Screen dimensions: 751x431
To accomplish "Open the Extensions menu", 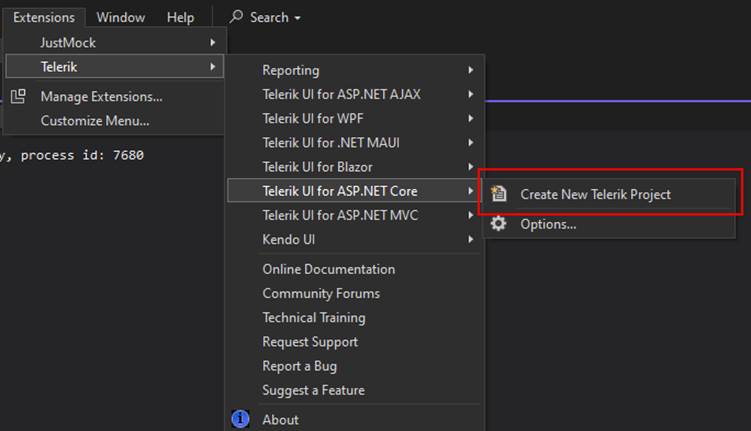I will click(44, 17).
